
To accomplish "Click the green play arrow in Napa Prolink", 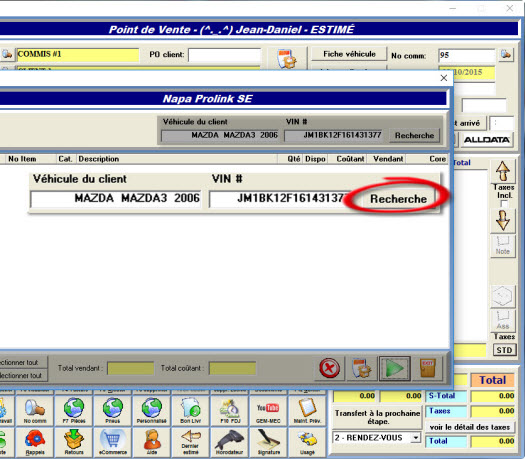I will click(x=395, y=368).
